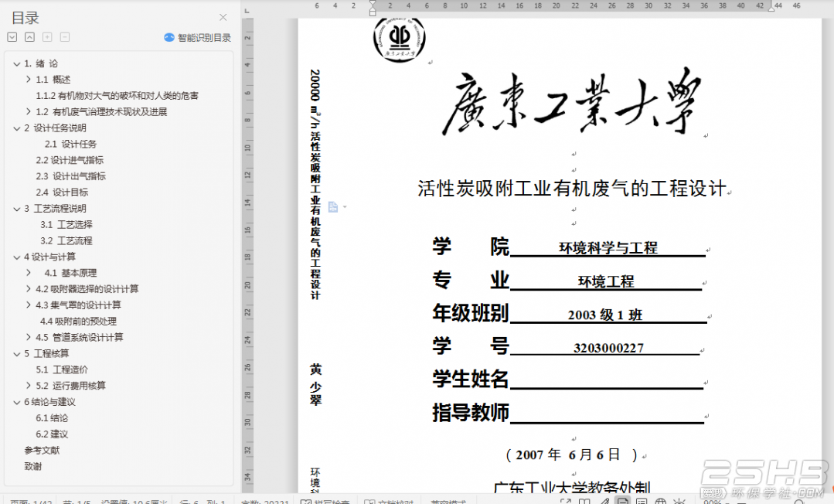
Task: Collapse the '6 结论与建议' chevron
Action: 16,402
